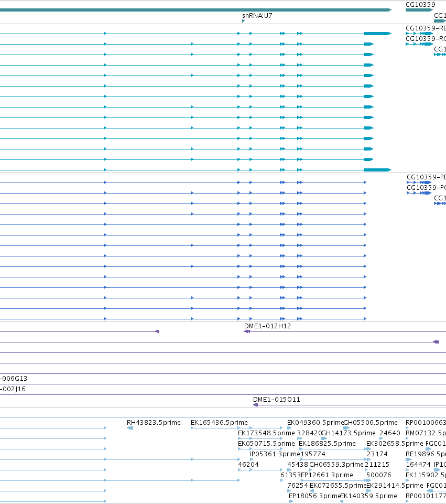Click the teal CG10359 gene bar under its label

[419, 10]
